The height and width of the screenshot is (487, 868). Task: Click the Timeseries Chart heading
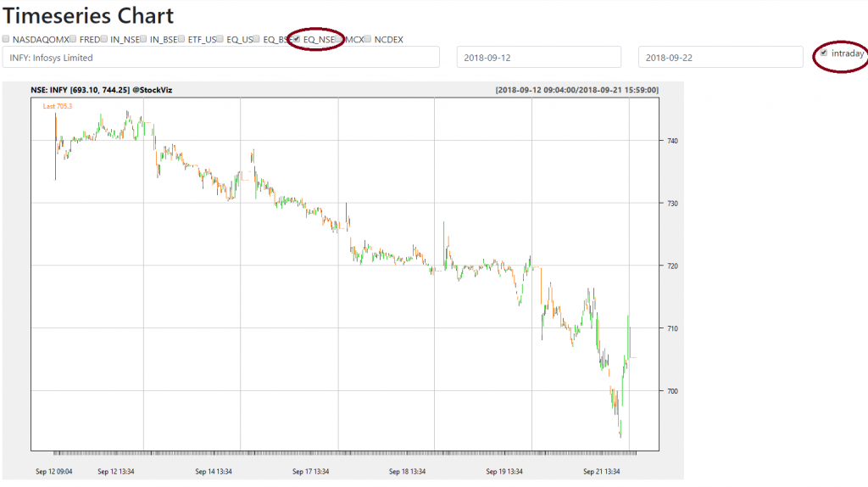(88, 15)
